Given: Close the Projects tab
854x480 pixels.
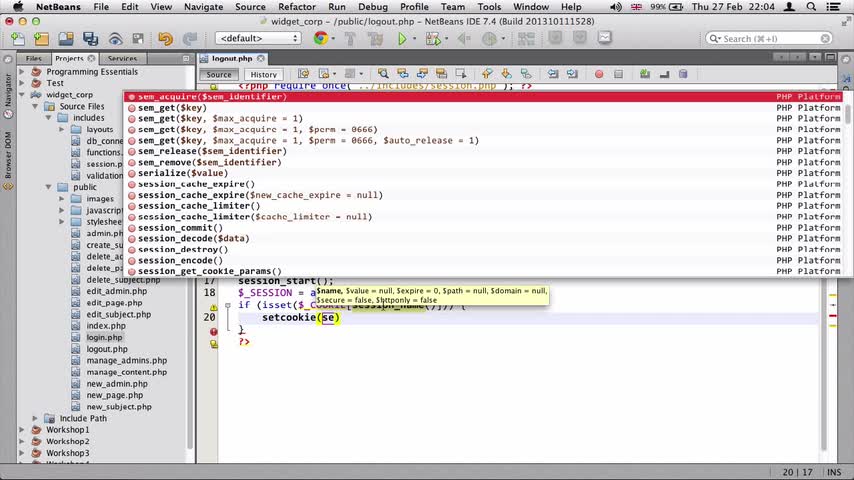Looking at the screenshot, I should click(x=92, y=58).
